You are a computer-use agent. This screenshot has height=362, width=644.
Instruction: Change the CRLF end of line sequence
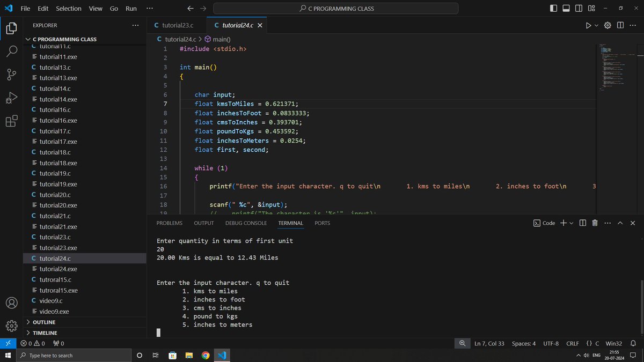coord(573,343)
